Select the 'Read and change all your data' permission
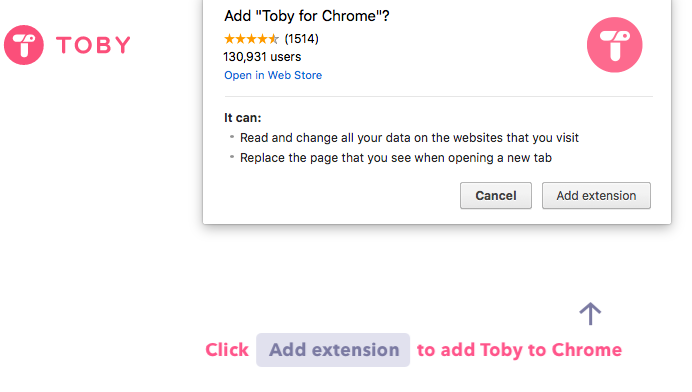 [x=409, y=138]
